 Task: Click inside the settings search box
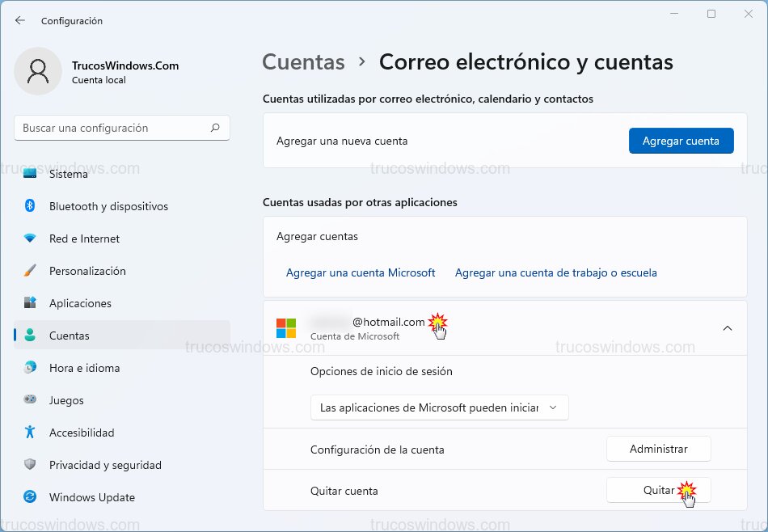(121, 128)
